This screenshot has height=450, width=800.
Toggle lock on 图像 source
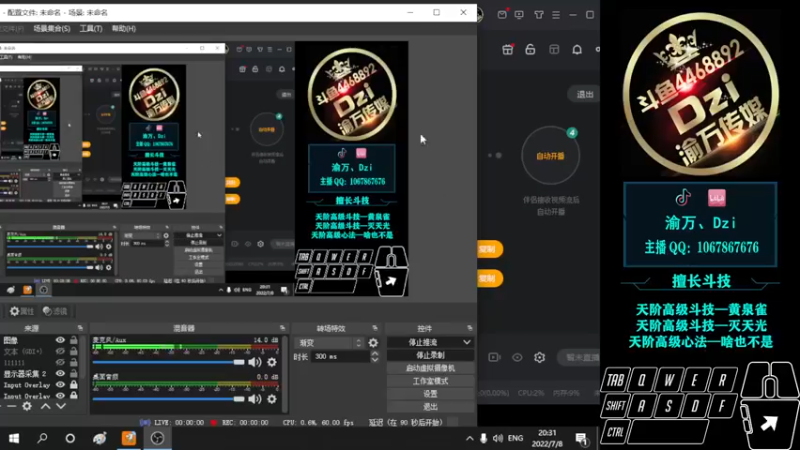click(74, 340)
